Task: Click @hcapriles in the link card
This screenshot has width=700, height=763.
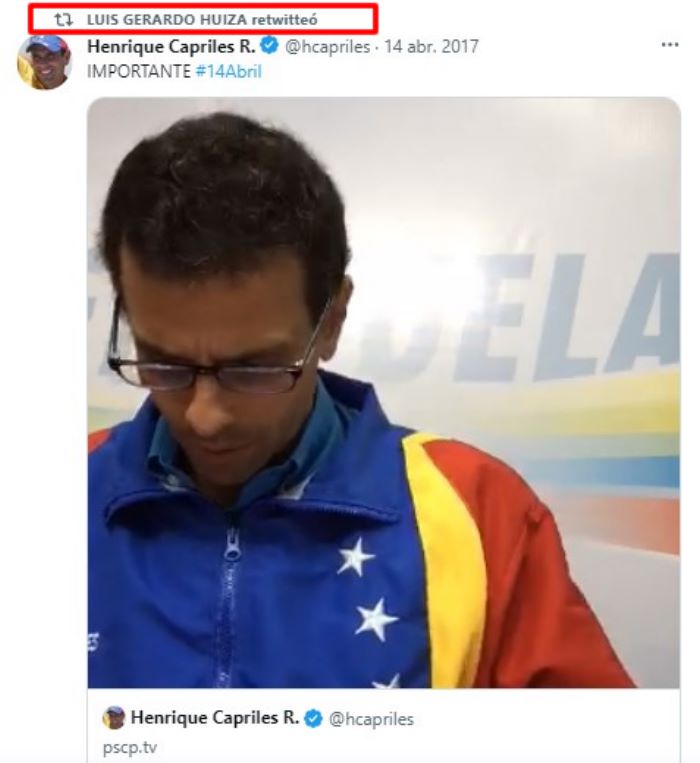Action: 371,719
